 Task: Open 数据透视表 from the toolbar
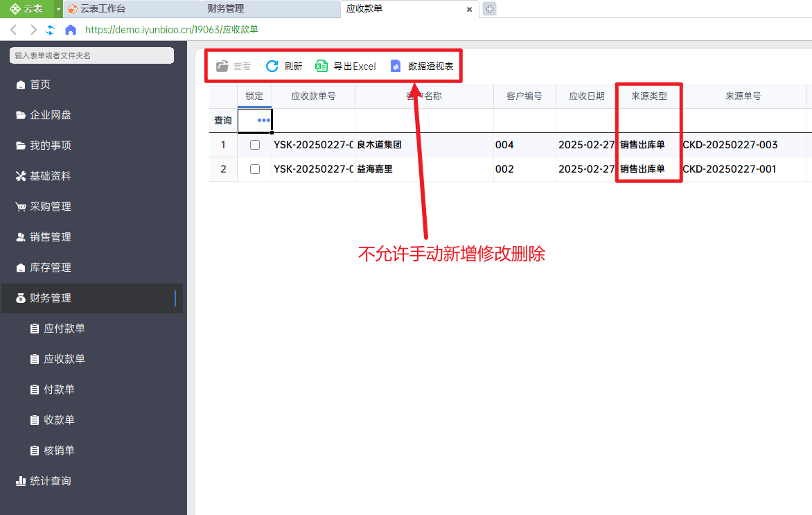(421, 67)
